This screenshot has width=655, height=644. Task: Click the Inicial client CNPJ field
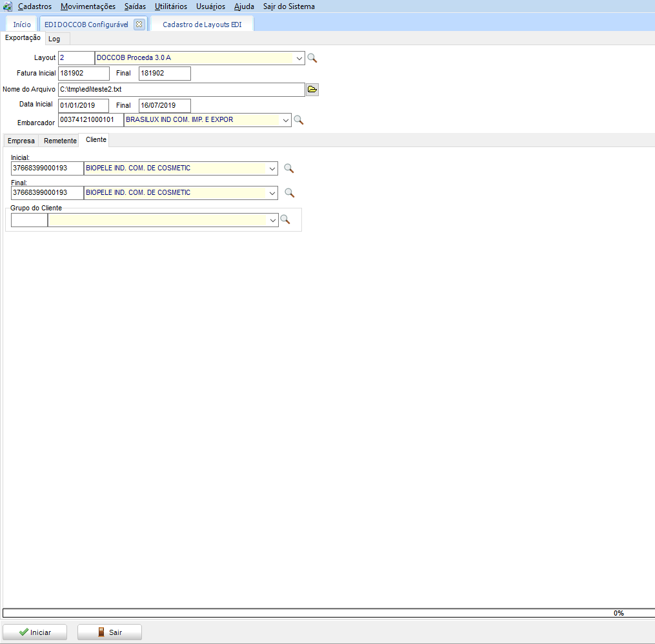coord(47,168)
